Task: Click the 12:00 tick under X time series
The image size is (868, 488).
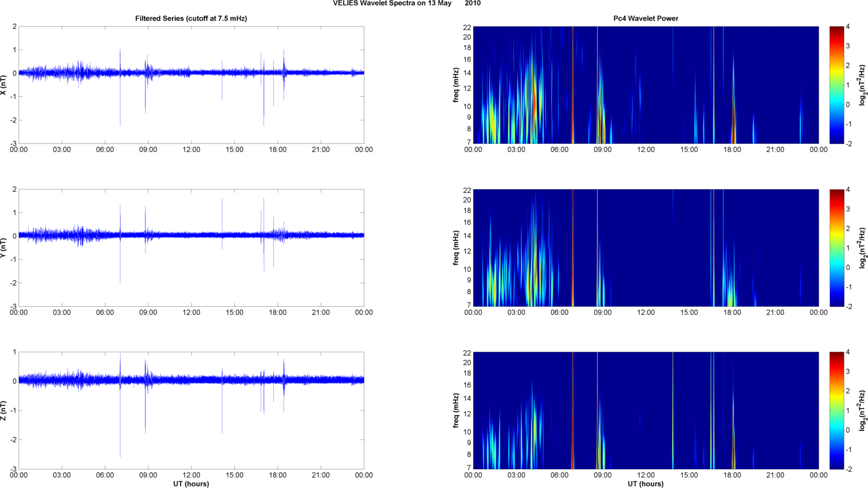Action: pyautogui.click(x=191, y=150)
